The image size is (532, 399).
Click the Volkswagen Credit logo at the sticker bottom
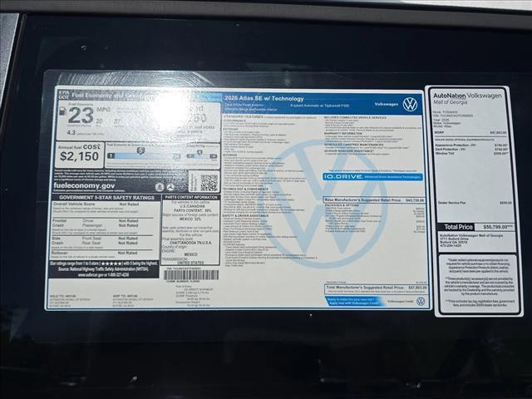point(421,301)
